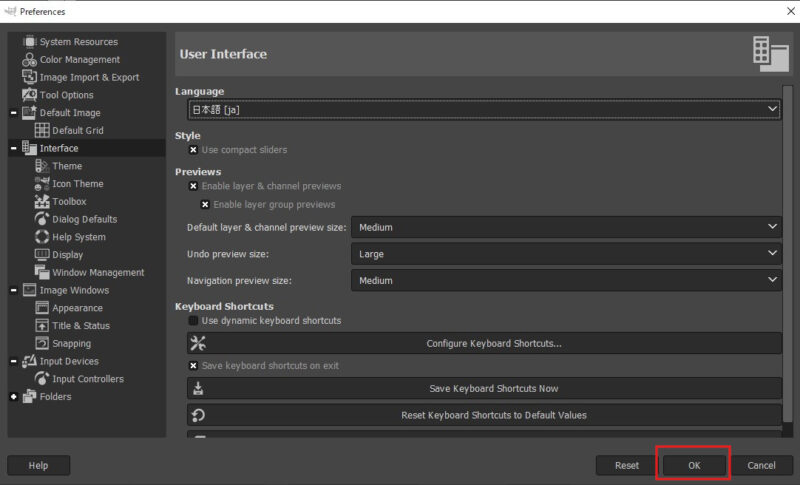Click the Input Devices icon
The width and height of the screenshot is (800, 485).
pyautogui.click(x=30, y=361)
